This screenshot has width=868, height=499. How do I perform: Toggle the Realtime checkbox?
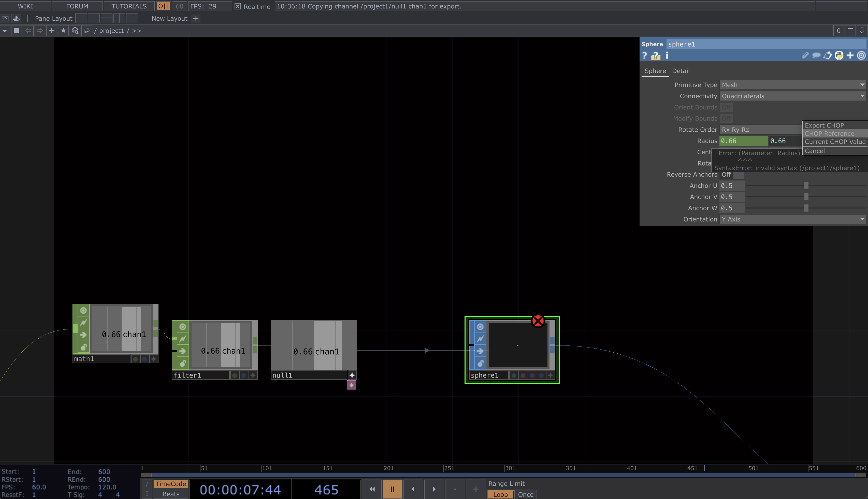click(x=237, y=6)
